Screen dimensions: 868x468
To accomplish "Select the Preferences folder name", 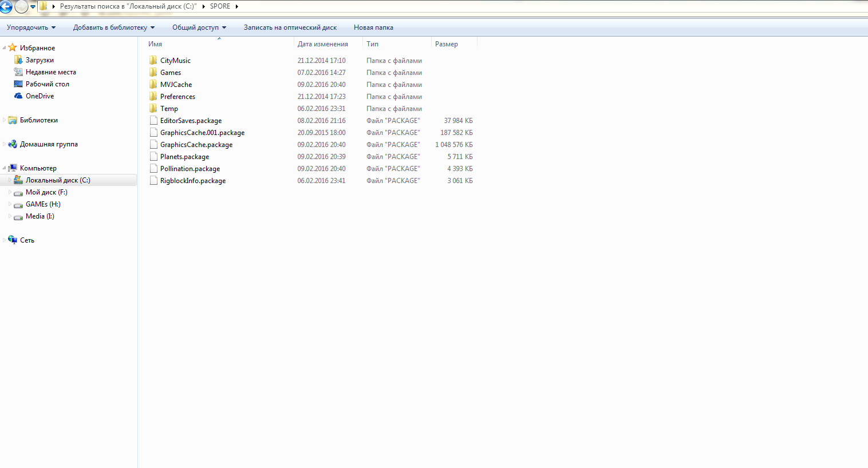I will click(x=177, y=97).
